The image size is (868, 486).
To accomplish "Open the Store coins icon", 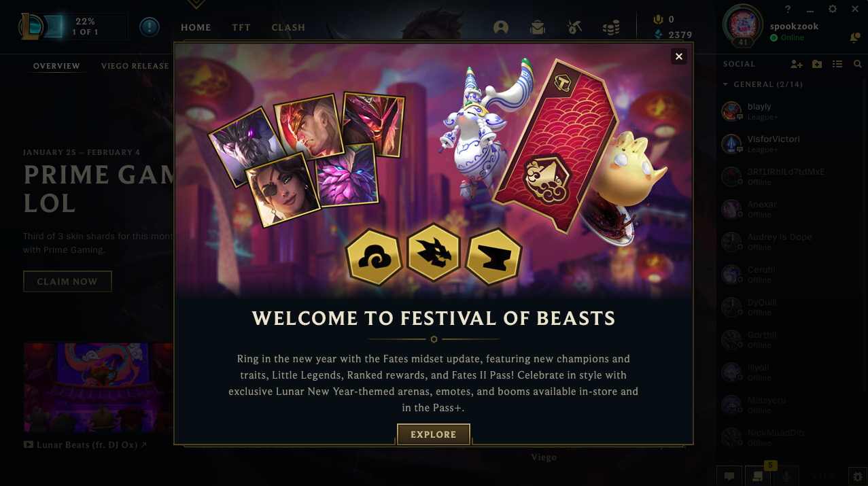I will [611, 27].
